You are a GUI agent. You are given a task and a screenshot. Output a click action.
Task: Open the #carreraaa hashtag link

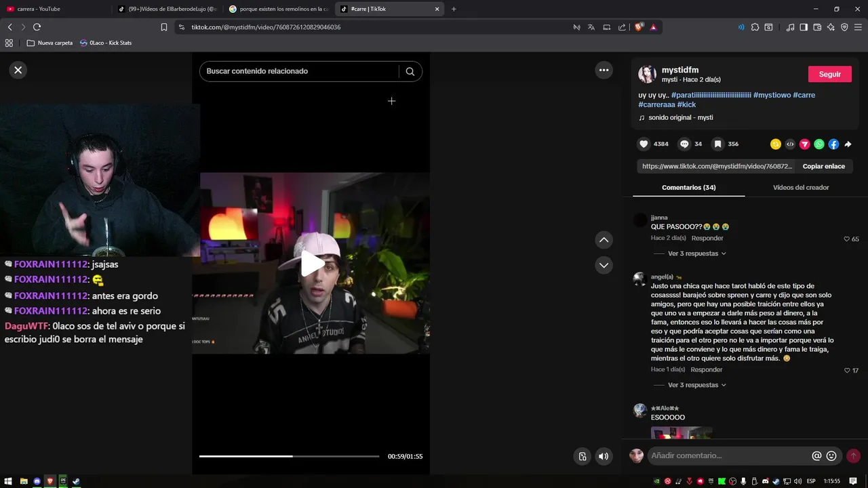[657, 104]
